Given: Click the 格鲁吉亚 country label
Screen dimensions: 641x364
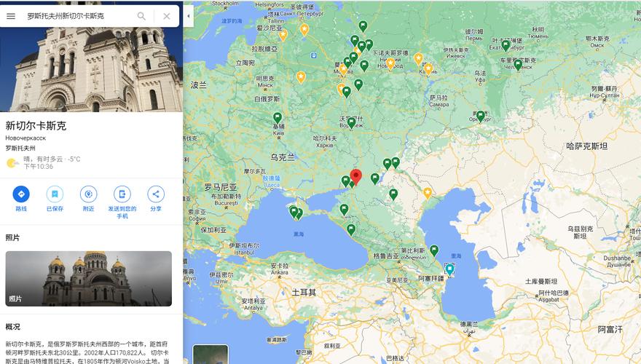Looking at the screenshot, I should [386, 256].
